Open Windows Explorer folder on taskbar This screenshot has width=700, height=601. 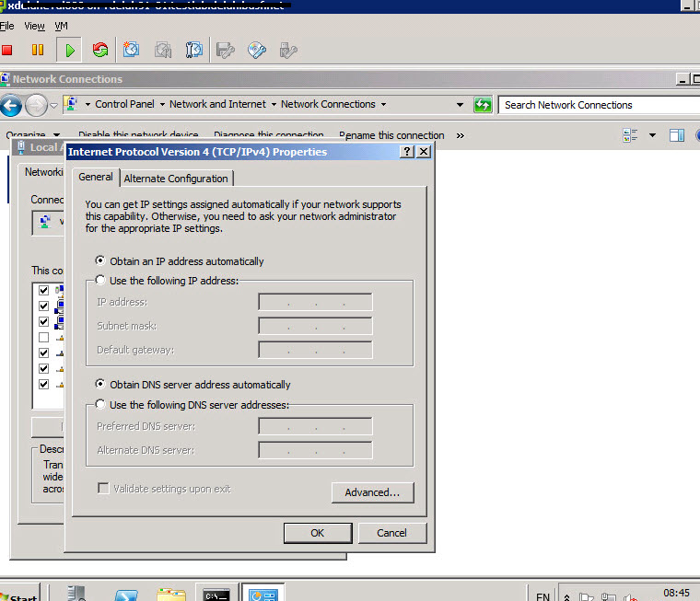(x=171, y=595)
